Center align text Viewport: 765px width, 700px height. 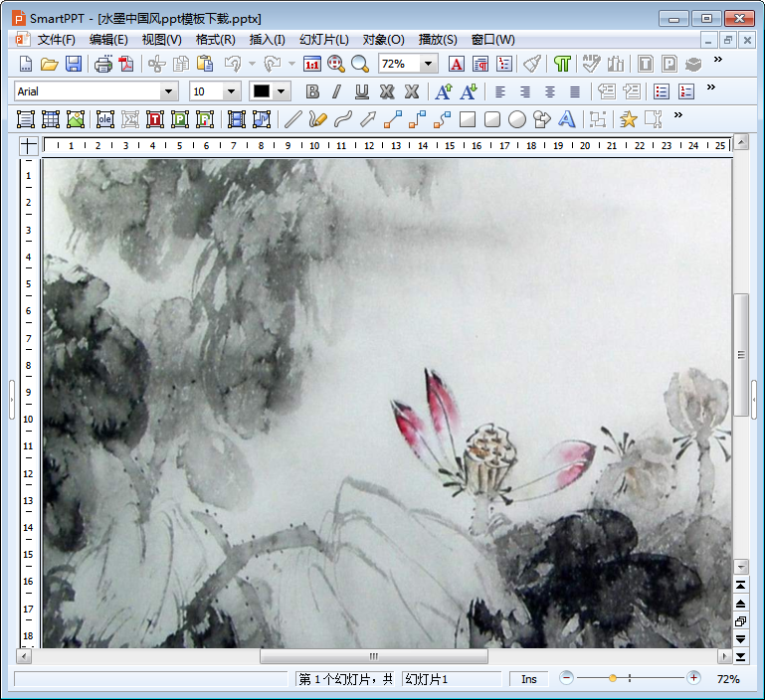coord(550,91)
